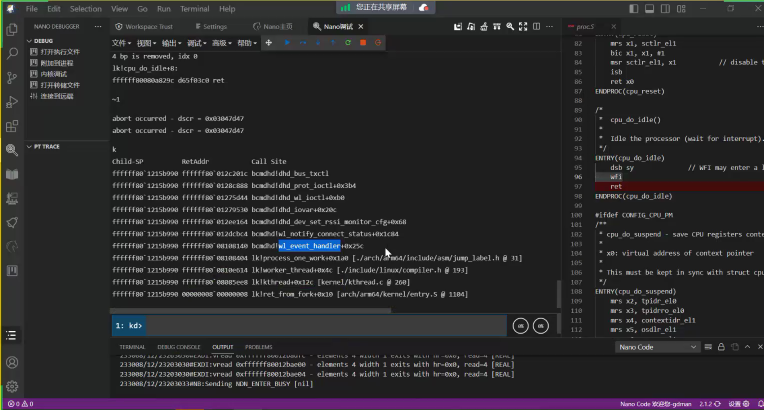The width and height of the screenshot is (764, 410).
Task: Open Accounts icon in activity bar
Action: pos(12,363)
